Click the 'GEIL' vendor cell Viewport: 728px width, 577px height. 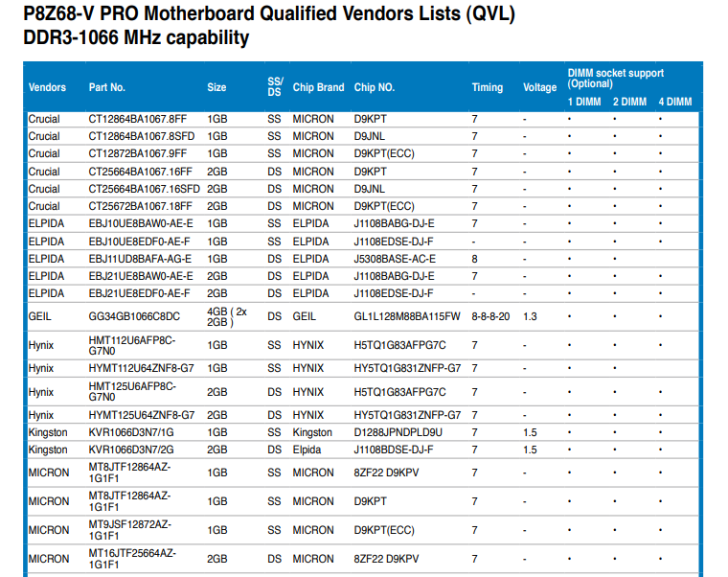(39, 316)
